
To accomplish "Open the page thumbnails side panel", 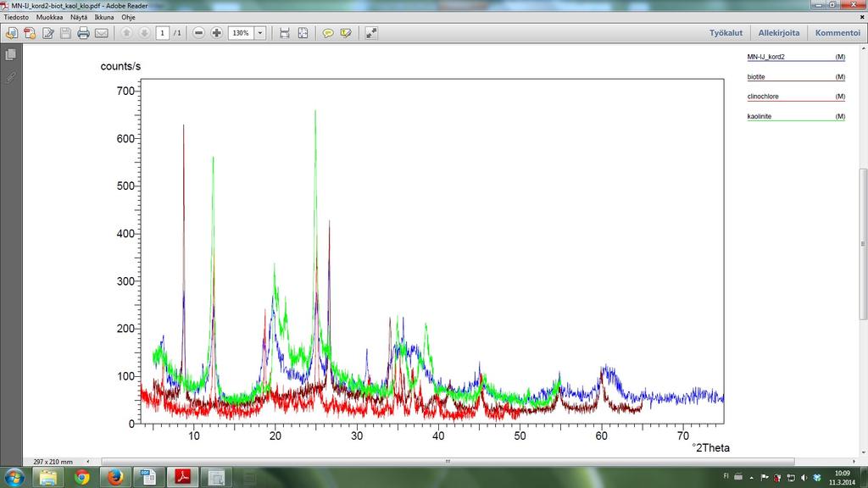I will [x=10, y=54].
